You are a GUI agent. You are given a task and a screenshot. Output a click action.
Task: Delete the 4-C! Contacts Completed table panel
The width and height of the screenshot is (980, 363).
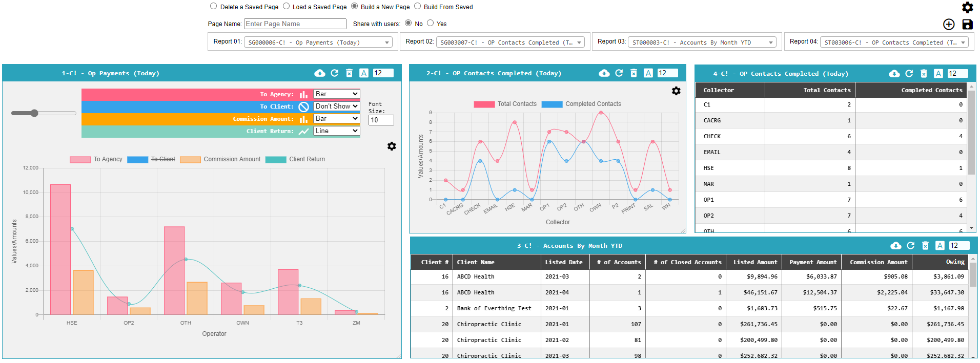(924, 74)
